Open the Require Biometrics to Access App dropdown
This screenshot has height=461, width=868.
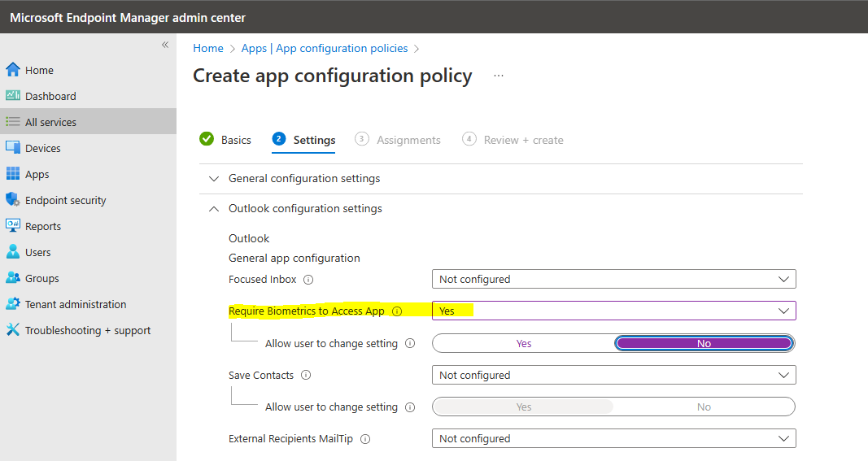coord(614,311)
